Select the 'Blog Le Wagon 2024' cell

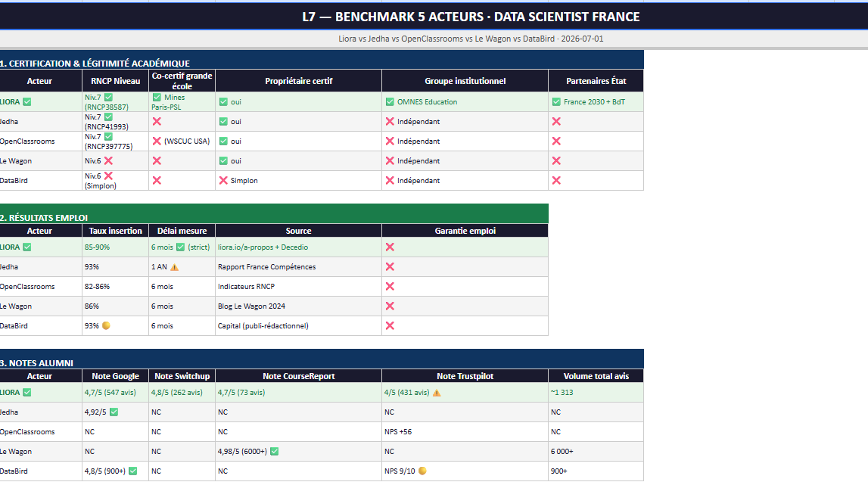click(298, 306)
